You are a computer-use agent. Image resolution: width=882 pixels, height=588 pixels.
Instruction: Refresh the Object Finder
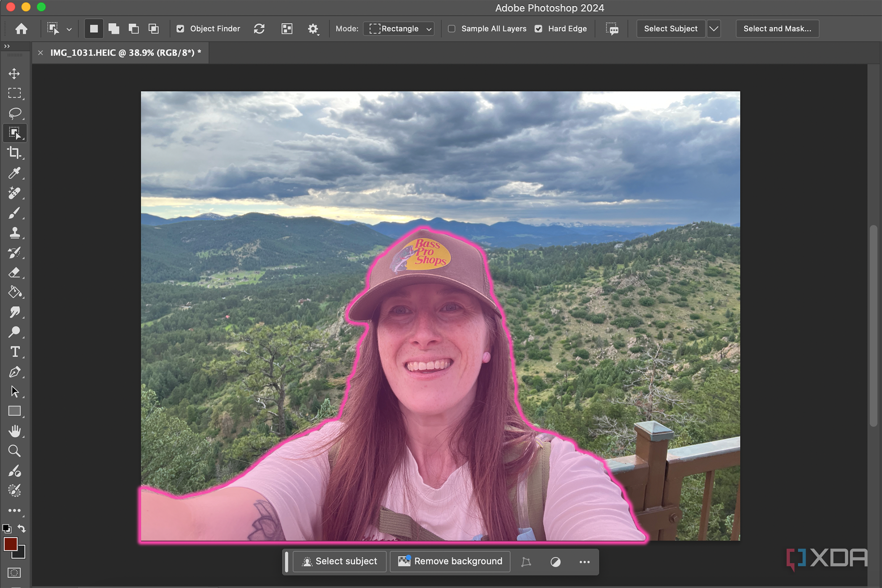click(x=259, y=29)
